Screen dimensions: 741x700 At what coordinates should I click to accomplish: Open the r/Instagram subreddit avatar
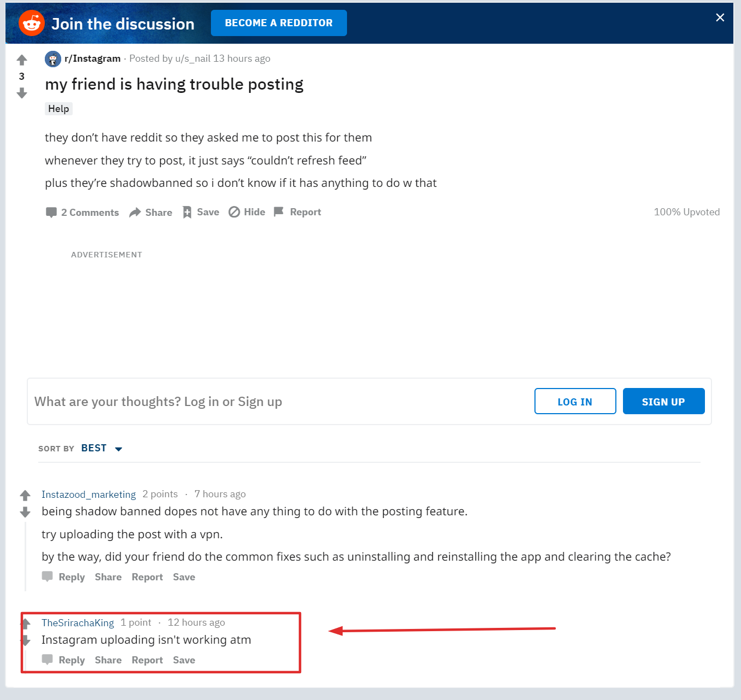pyautogui.click(x=53, y=58)
